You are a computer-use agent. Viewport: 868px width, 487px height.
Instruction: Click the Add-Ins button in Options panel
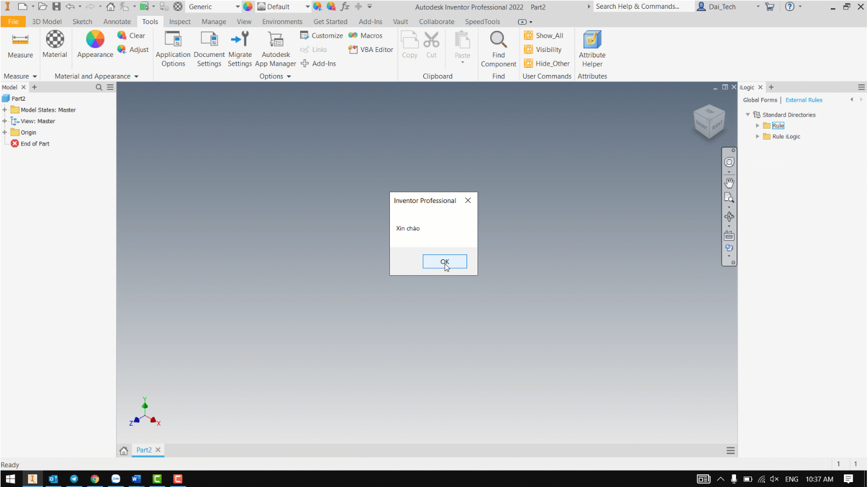tap(318, 63)
